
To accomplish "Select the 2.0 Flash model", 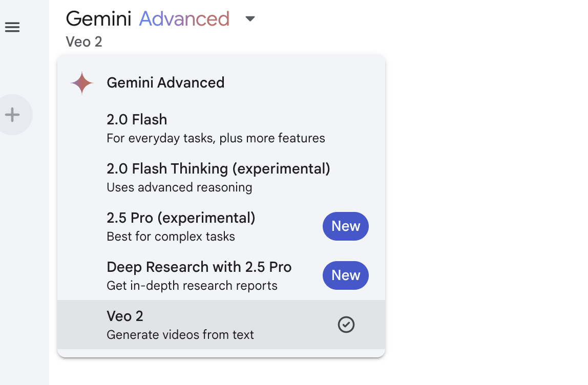I will (221, 128).
